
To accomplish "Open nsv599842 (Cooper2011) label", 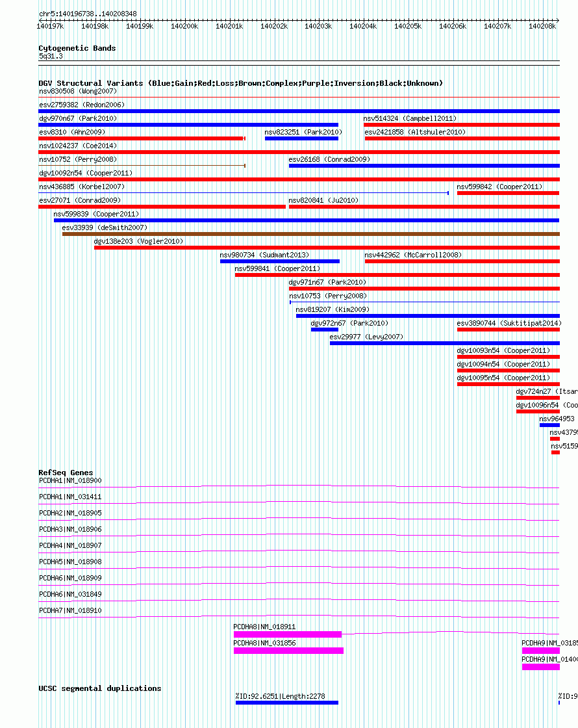I will coord(499,187).
